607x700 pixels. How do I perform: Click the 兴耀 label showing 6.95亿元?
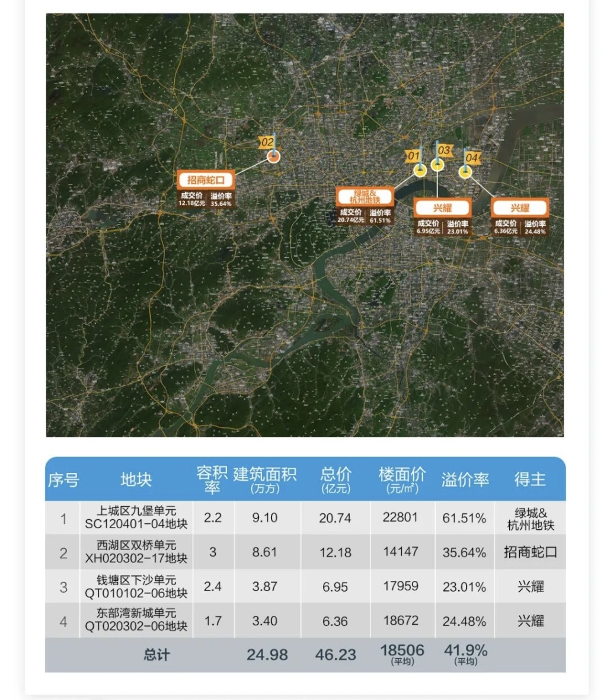(x=442, y=217)
